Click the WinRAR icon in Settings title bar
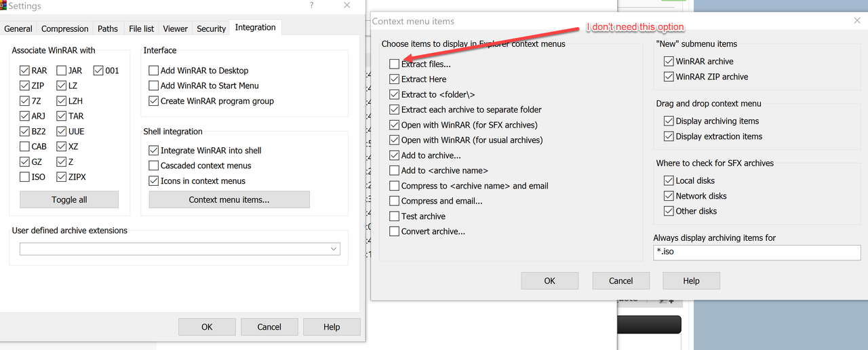The image size is (868, 350). [x=3, y=5]
